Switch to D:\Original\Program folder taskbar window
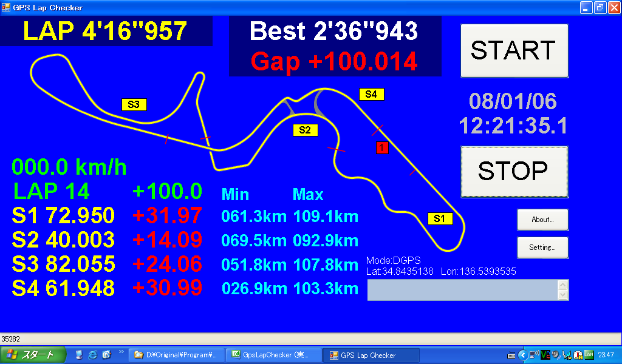622x364 pixels. point(176,356)
